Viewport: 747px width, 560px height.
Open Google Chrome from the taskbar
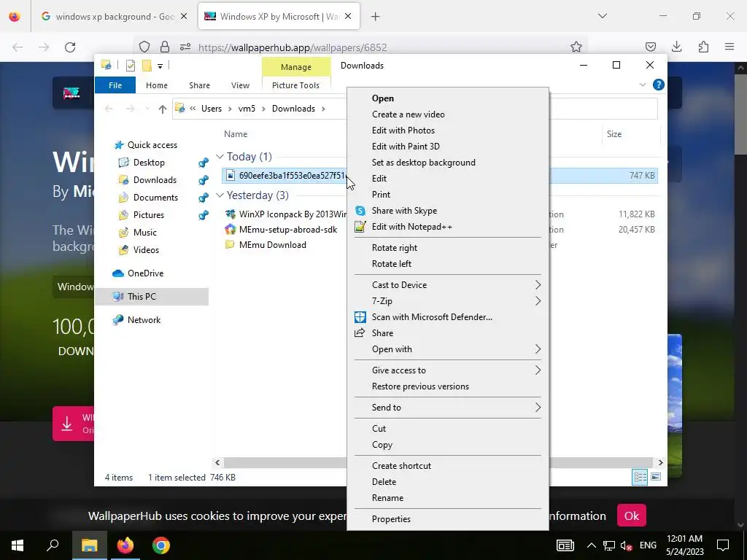[161, 545]
